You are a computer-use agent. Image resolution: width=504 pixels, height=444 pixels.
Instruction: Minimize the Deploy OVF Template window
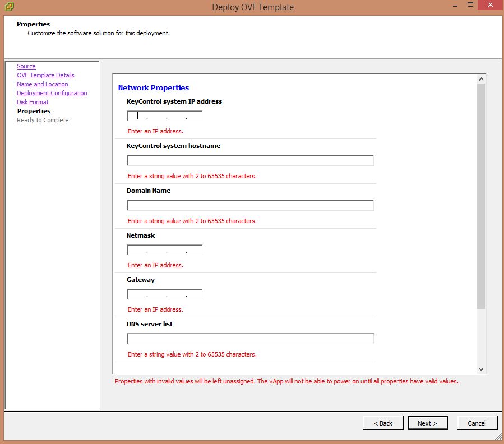tap(455, 6)
